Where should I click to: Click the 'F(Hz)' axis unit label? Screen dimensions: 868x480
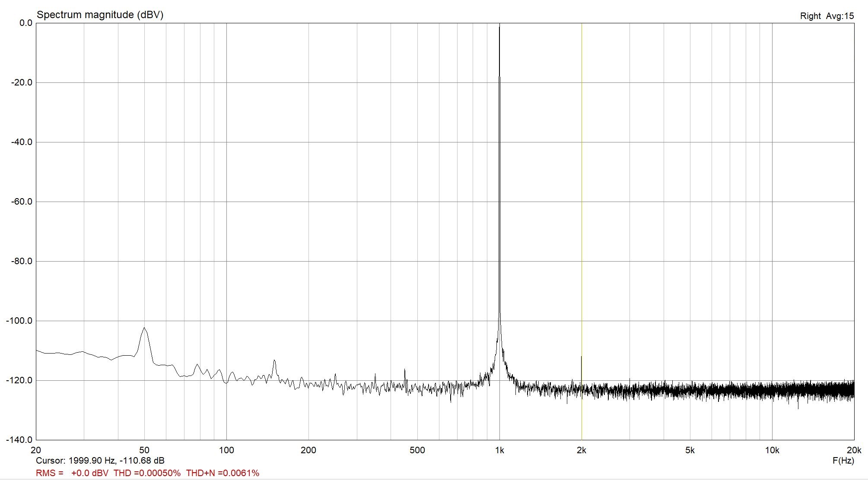pyautogui.click(x=843, y=461)
